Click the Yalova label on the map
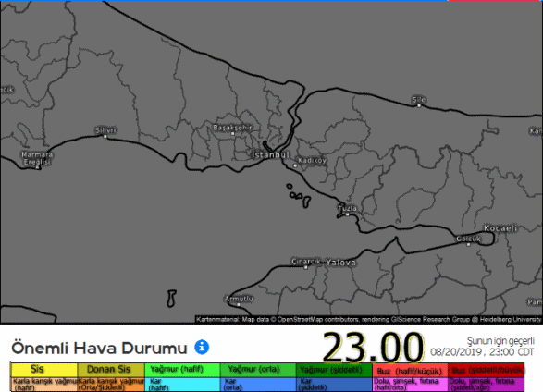This screenshot has height=392, width=543. click(x=340, y=263)
